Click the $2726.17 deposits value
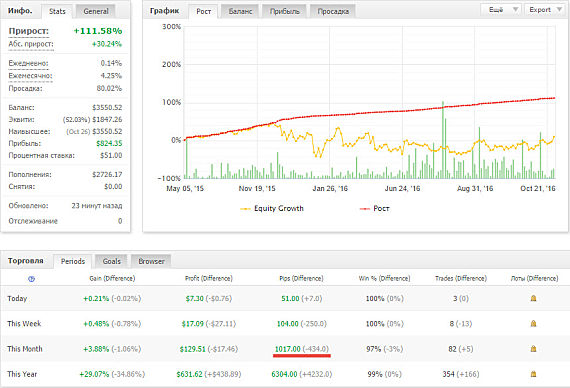570x388 pixels. click(107, 175)
